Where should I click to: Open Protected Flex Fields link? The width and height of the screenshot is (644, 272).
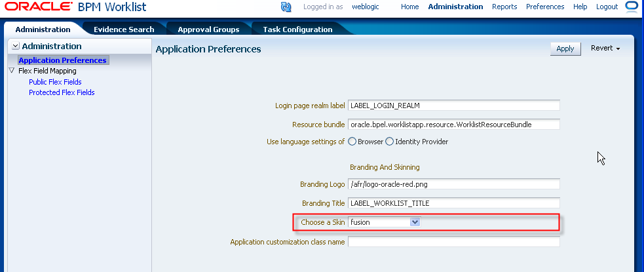pyautogui.click(x=62, y=92)
